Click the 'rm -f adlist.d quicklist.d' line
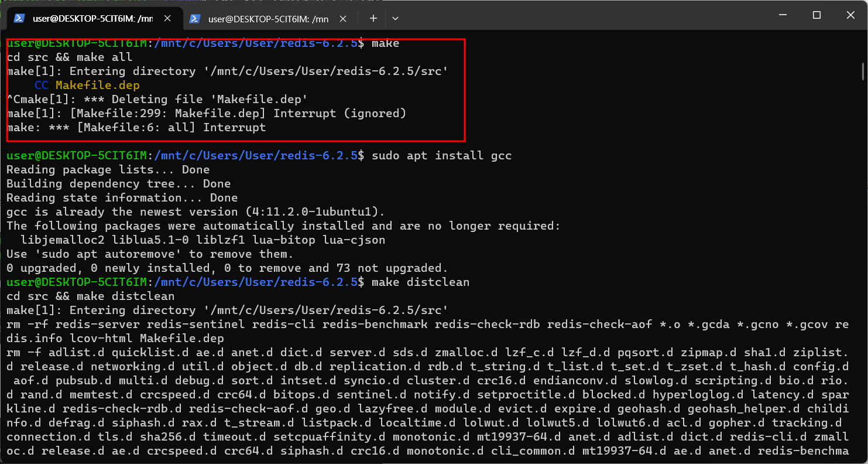The image size is (868, 464). (427, 353)
